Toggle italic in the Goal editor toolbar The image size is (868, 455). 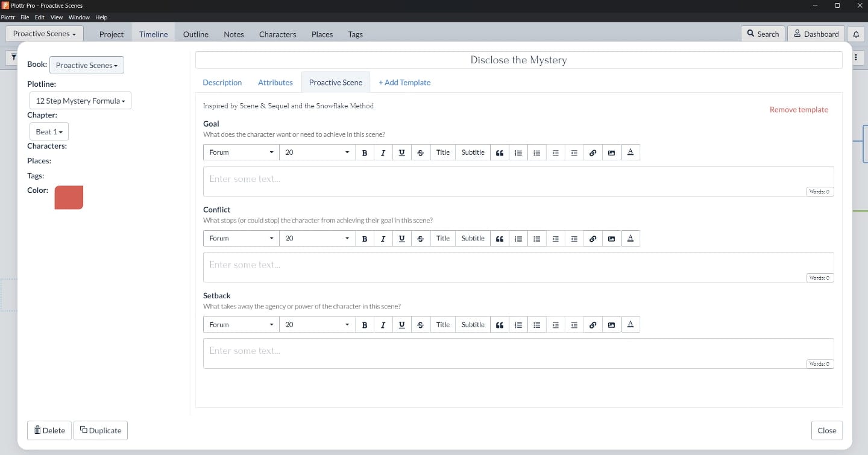tap(383, 152)
